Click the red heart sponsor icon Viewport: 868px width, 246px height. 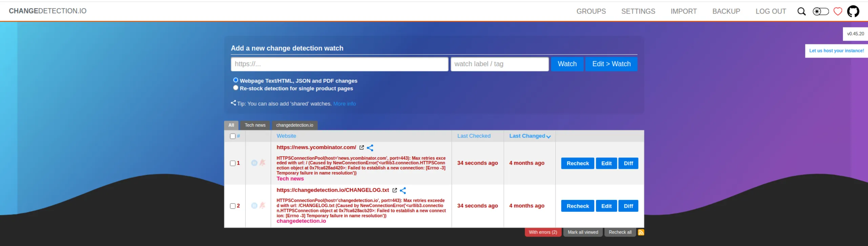point(838,11)
